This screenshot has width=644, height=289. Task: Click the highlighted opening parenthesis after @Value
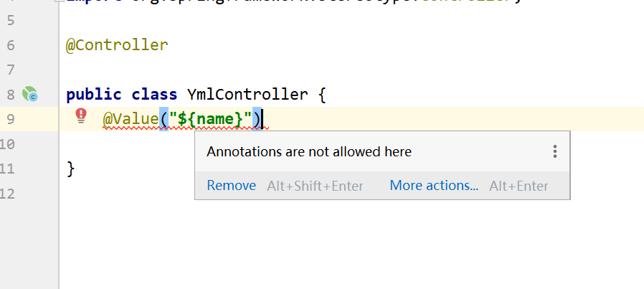click(x=164, y=119)
